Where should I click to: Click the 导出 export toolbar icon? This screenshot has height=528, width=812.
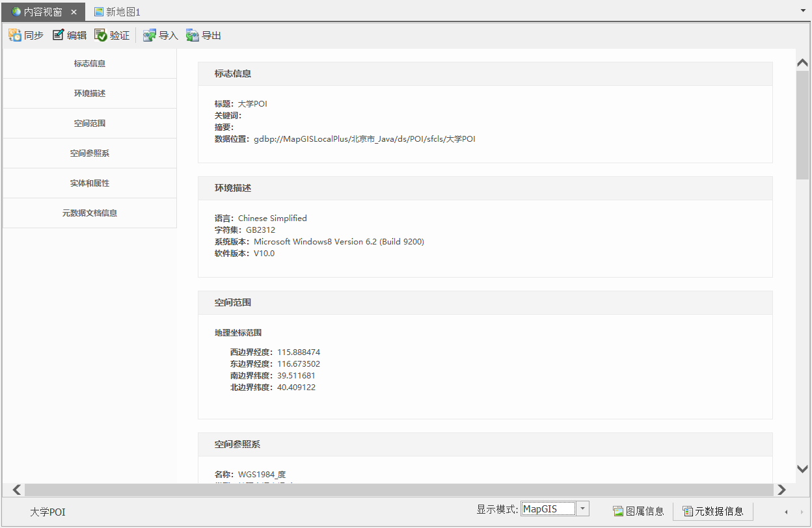[x=193, y=35]
